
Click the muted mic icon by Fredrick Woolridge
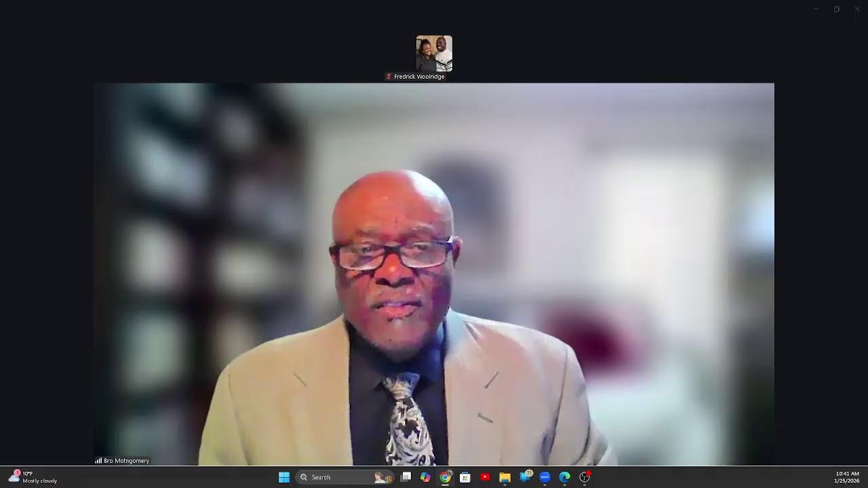(389, 77)
